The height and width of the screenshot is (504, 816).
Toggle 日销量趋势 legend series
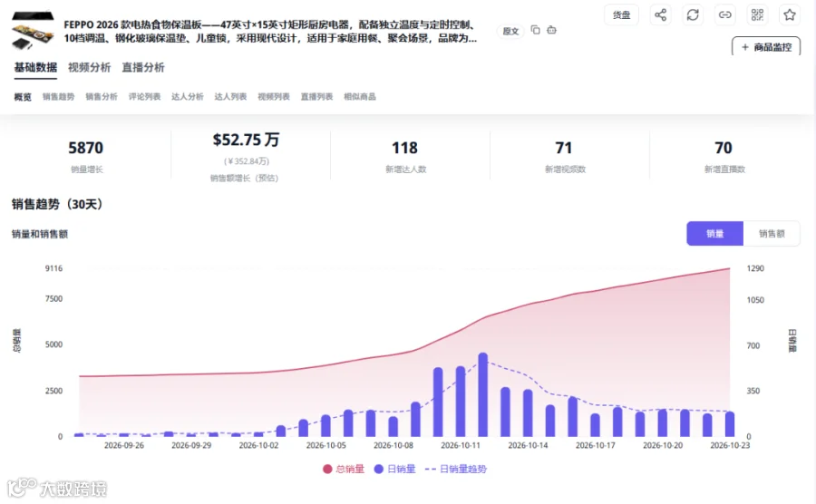[x=456, y=470]
